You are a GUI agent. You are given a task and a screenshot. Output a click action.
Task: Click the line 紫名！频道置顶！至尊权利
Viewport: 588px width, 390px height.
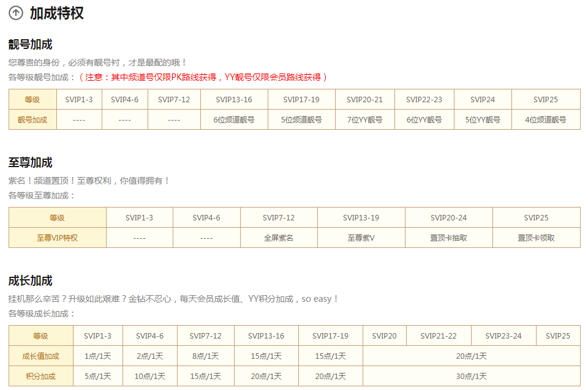click(88, 181)
